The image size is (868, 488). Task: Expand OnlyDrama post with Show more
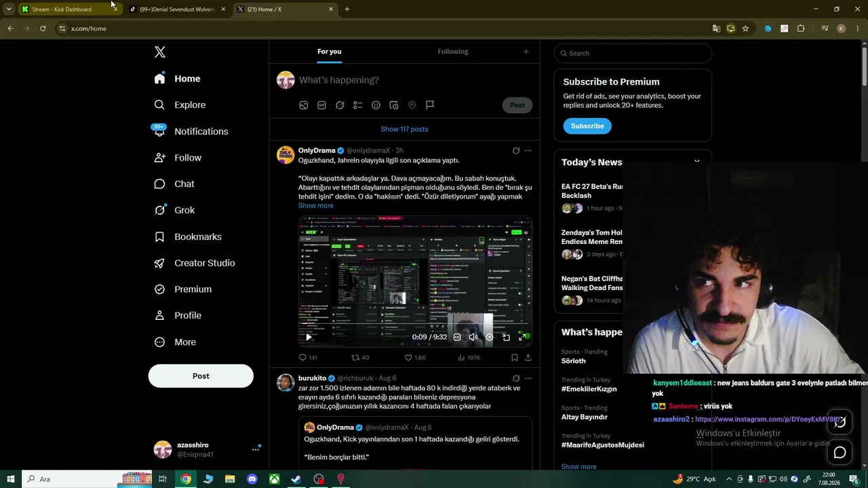pyautogui.click(x=315, y=205)
